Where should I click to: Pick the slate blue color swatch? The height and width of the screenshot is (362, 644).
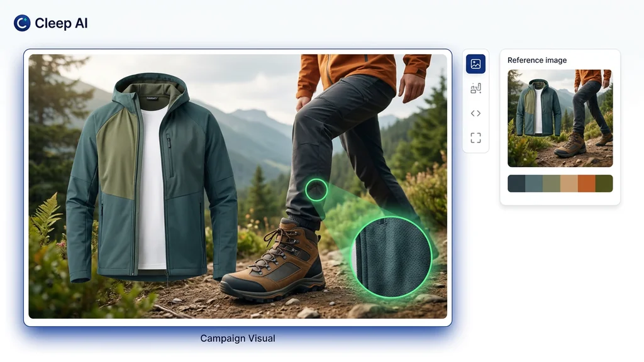534,184
